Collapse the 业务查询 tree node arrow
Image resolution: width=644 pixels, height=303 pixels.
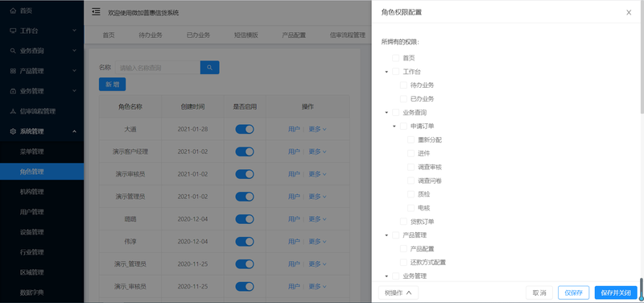pos(386,113)
